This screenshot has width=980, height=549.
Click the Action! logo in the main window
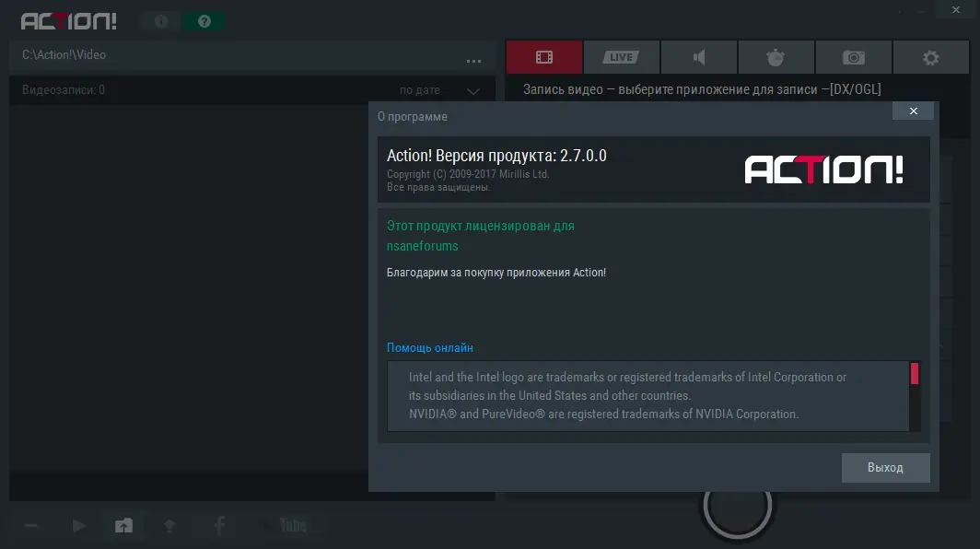(69, 21)
